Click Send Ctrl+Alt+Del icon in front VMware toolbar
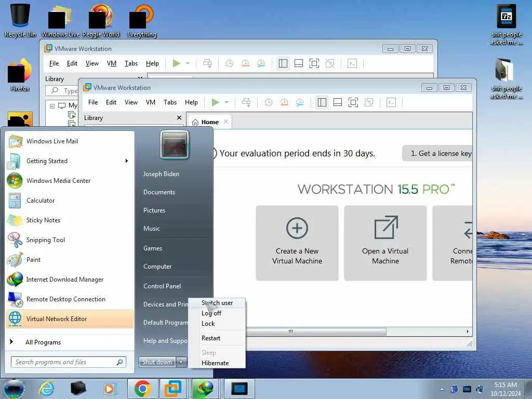 coord(246,102)
